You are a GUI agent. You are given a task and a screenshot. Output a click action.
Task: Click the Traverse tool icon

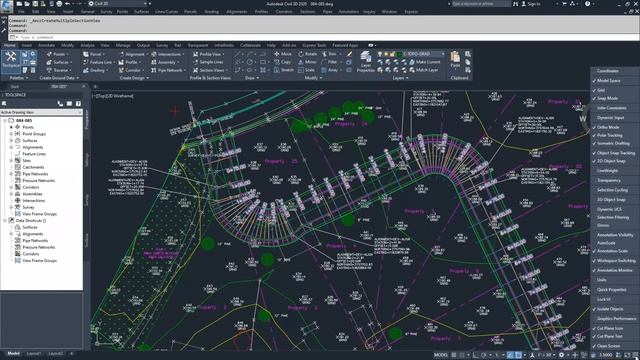[49, 70]
